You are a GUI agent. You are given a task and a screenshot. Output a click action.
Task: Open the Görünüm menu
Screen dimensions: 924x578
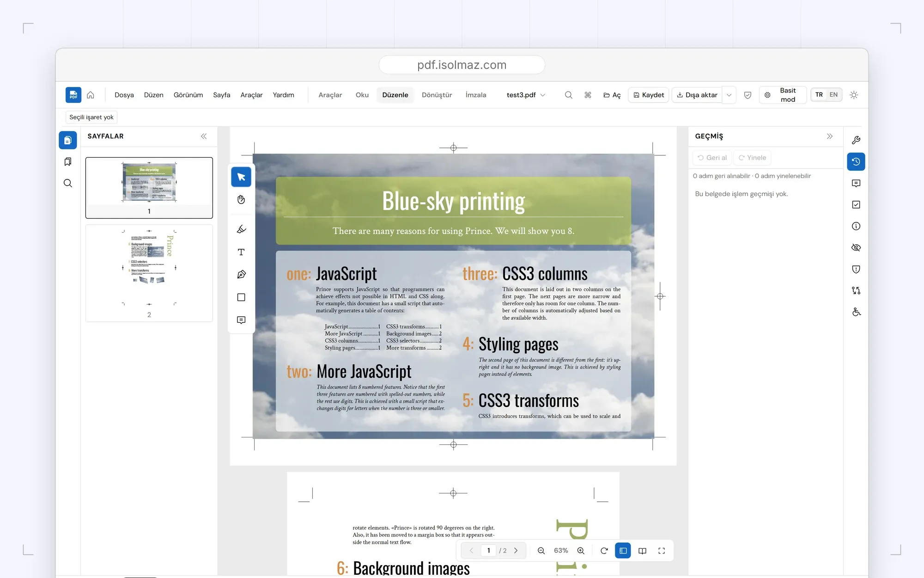188,95
